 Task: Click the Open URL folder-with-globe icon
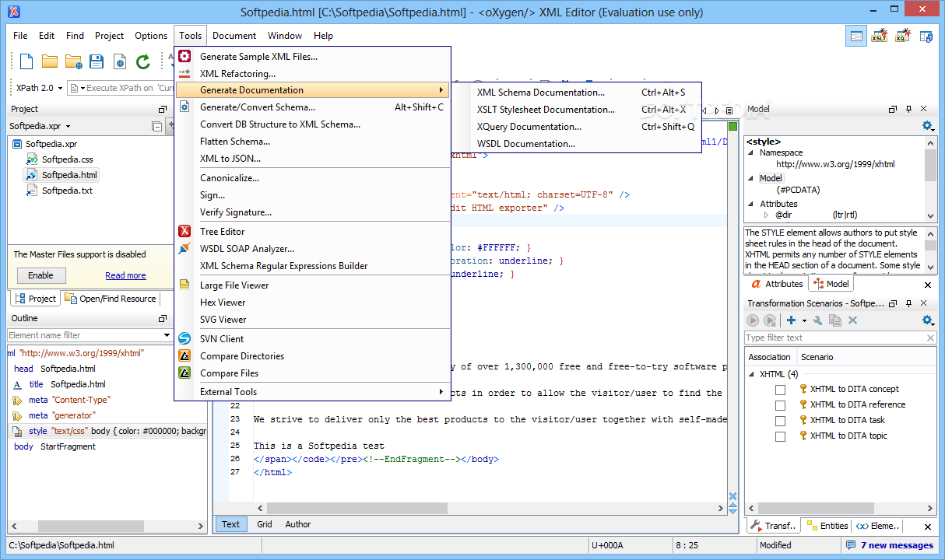[74, 61]
